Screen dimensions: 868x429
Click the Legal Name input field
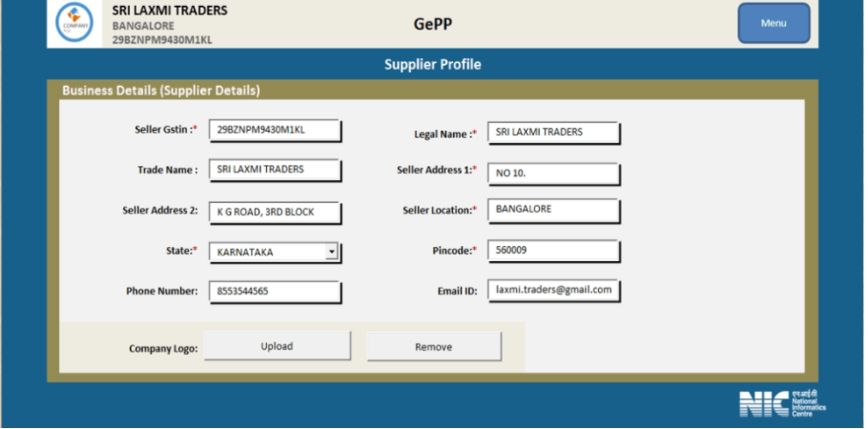[x=553, y=133]
